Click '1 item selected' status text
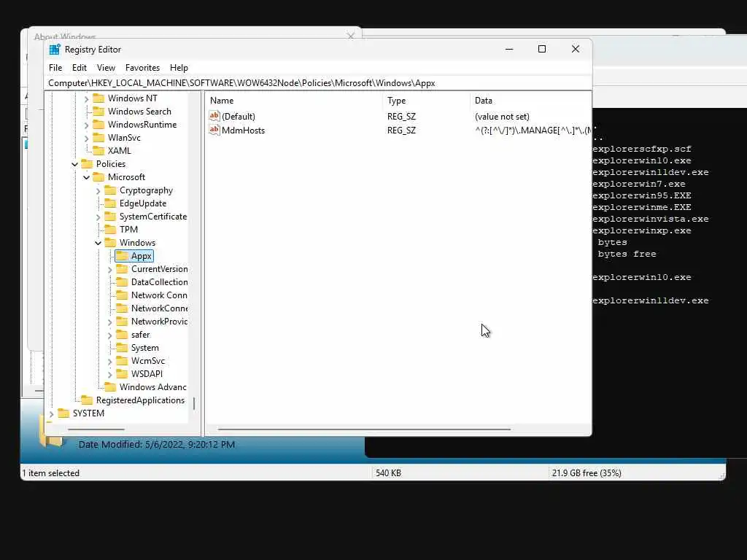The image size is (747, 560). (x=51, y=472)
